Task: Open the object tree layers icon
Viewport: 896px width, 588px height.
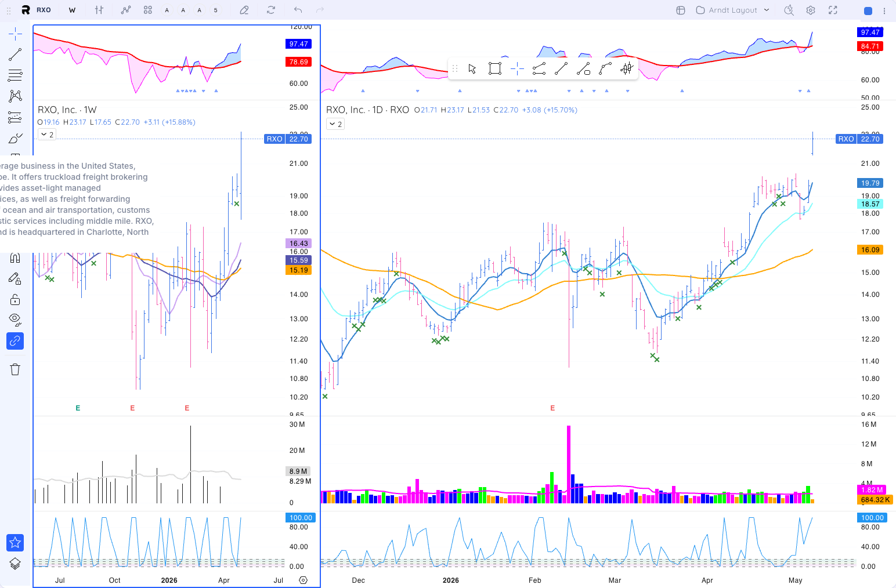Action: point(15,564)
